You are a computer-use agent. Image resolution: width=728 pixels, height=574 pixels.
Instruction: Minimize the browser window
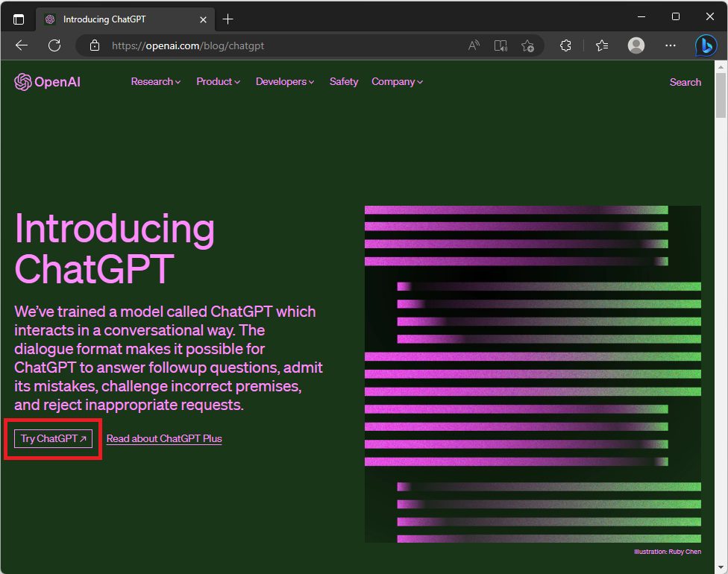[641, 16]
